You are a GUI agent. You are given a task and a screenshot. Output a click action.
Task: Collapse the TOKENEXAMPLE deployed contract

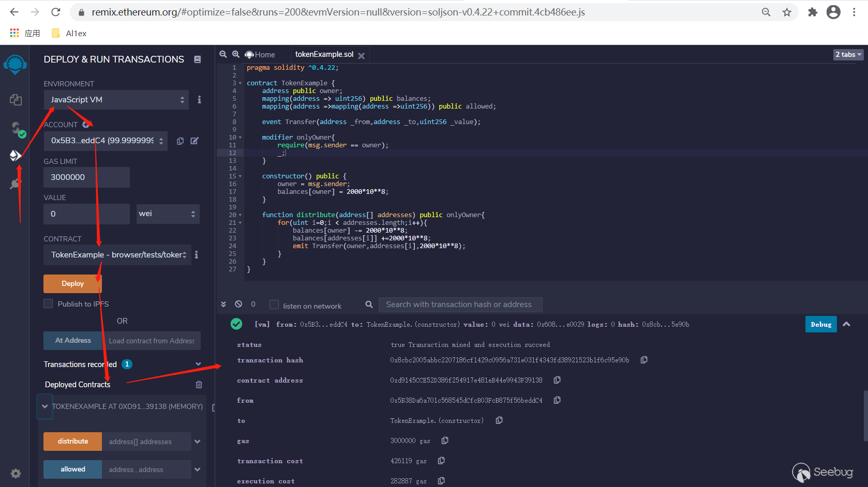coord(45,406)
